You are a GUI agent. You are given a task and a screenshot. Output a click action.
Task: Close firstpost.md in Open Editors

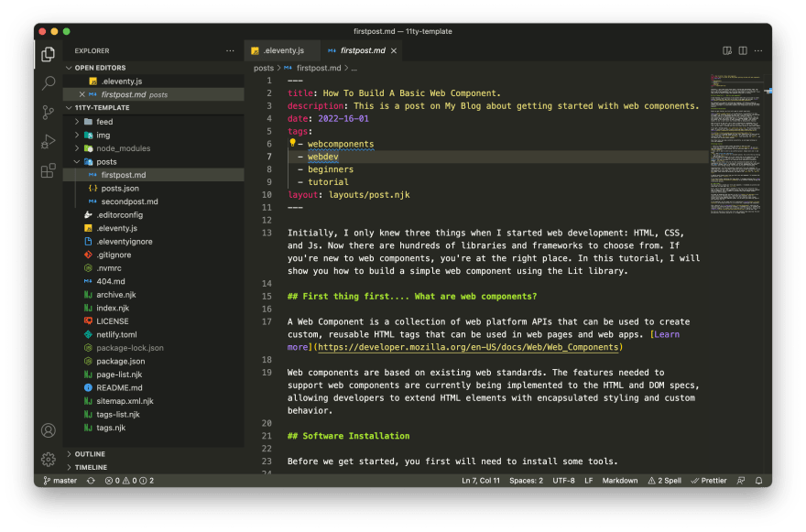click(x=82, y=94)
